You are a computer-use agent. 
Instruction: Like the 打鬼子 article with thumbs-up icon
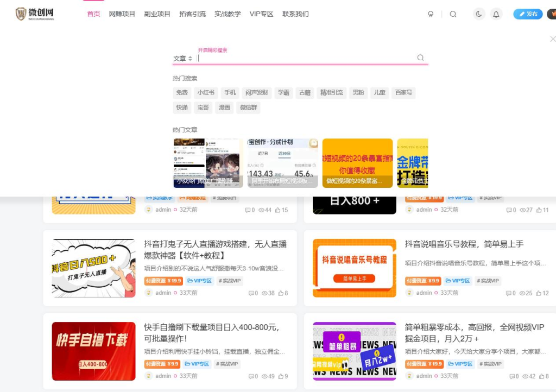(281, 293)
